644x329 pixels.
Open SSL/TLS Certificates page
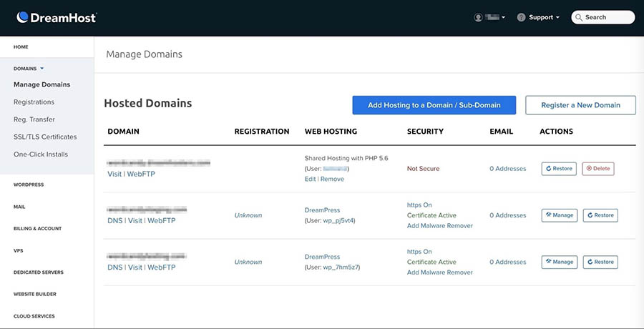click(45, 137)
